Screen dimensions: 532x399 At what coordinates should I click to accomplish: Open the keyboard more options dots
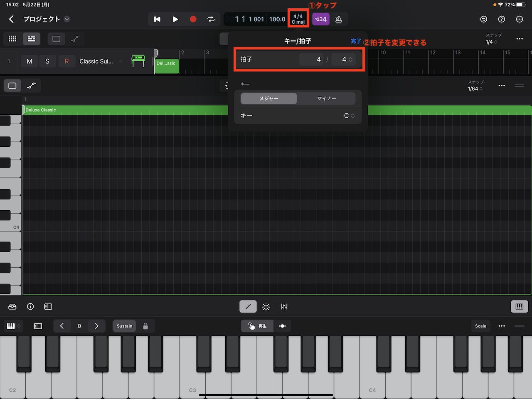pos(502,326)
